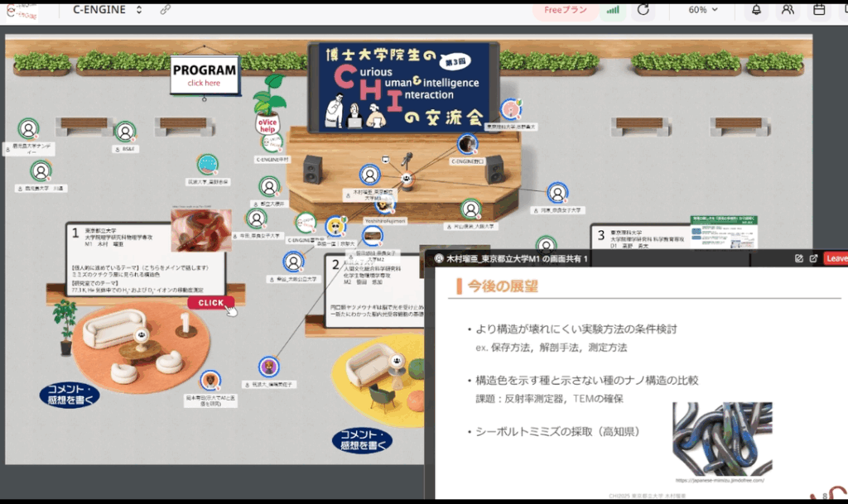The height and width of the screenshot is (504, 848).
Task: Select avatar labeled 鹿児島大学 川邊
Action: click(41, 171)
